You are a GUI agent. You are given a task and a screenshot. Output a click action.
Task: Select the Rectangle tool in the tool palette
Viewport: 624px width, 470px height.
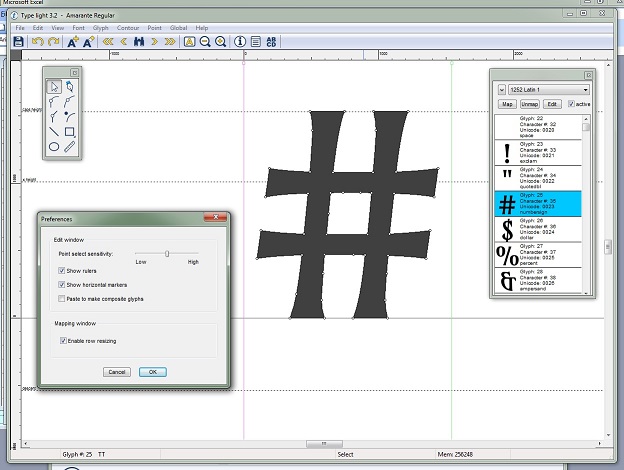point(70,131)
